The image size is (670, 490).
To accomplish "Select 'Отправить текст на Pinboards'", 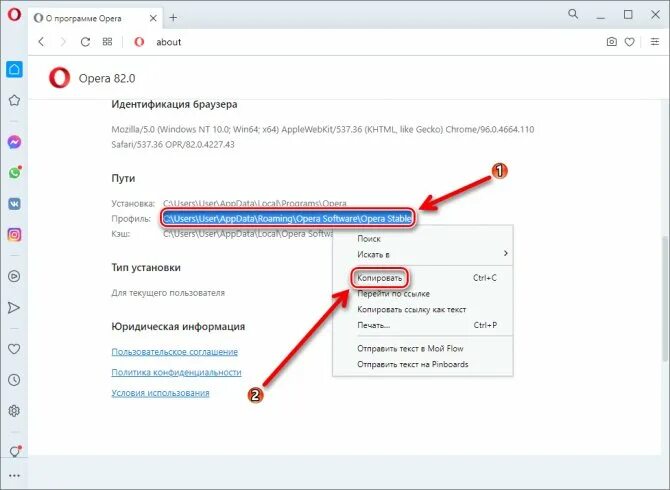I will (423, 364).
